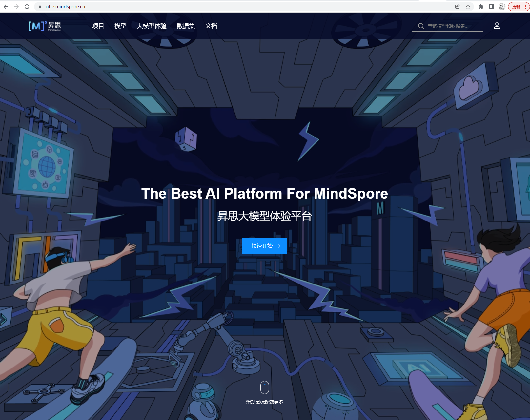Image resolution: width=530 pixels, height=420 pixels.
Task: Click the site lock icon
Action: point(40,7)
